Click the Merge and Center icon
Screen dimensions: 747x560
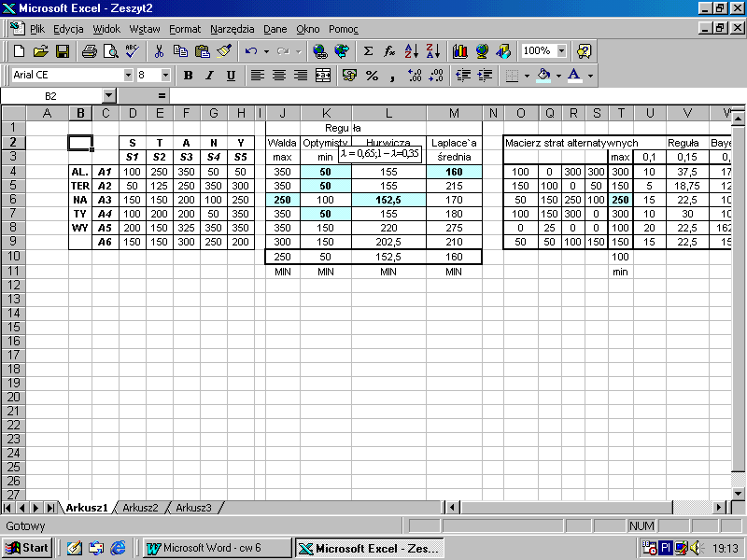tap(323, 75)
